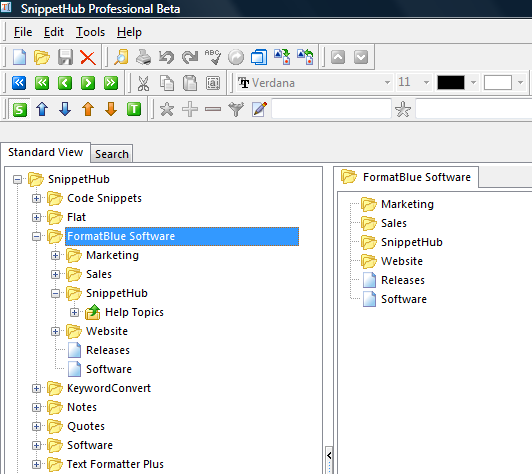Click the empty field beside pencil icon

click(x=331, y=109)
